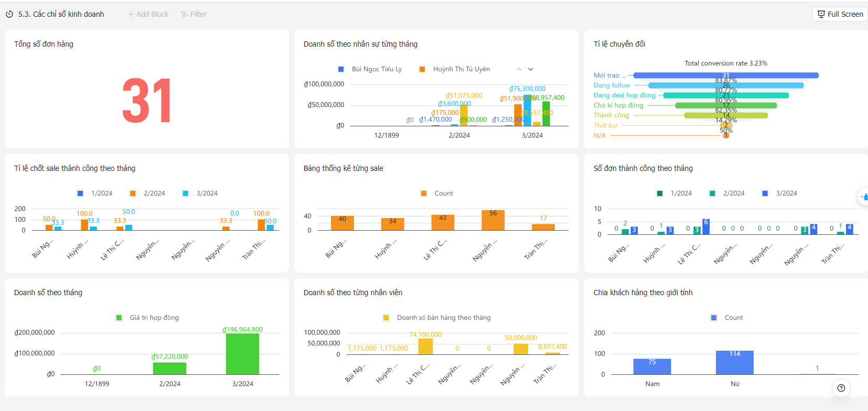Click the N/A funnel label
This screenshot has height=411, width=868.
point(599,135)
